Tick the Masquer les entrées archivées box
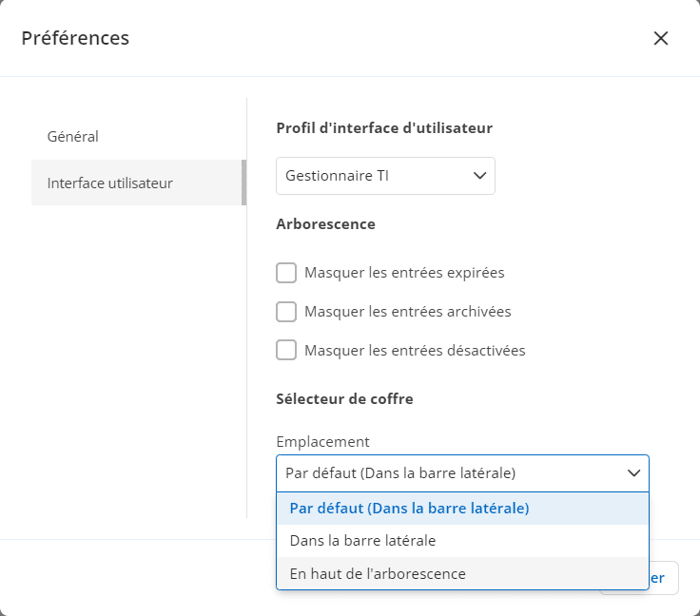This screenshot has height=616, width=700. pos(286,312)
